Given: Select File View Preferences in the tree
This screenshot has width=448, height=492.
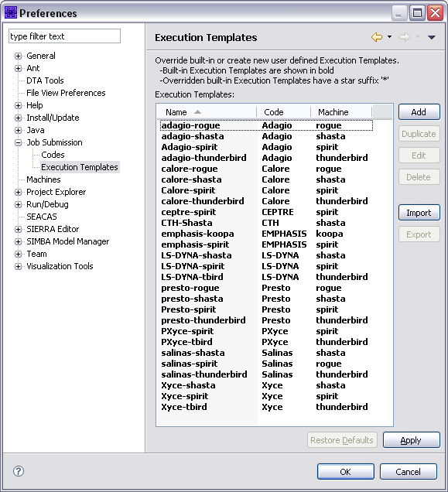Looking at the screenshot, I should click(x=66, y=93).
